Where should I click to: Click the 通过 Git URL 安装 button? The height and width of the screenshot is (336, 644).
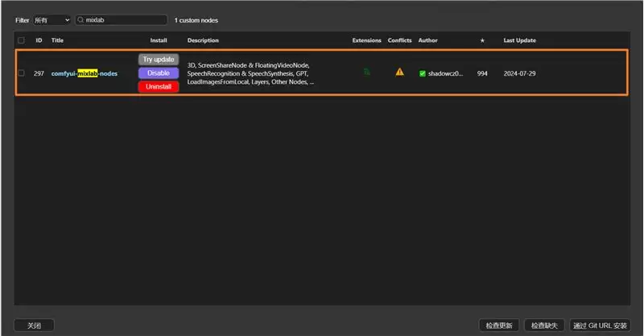click(x=600, y=326)
